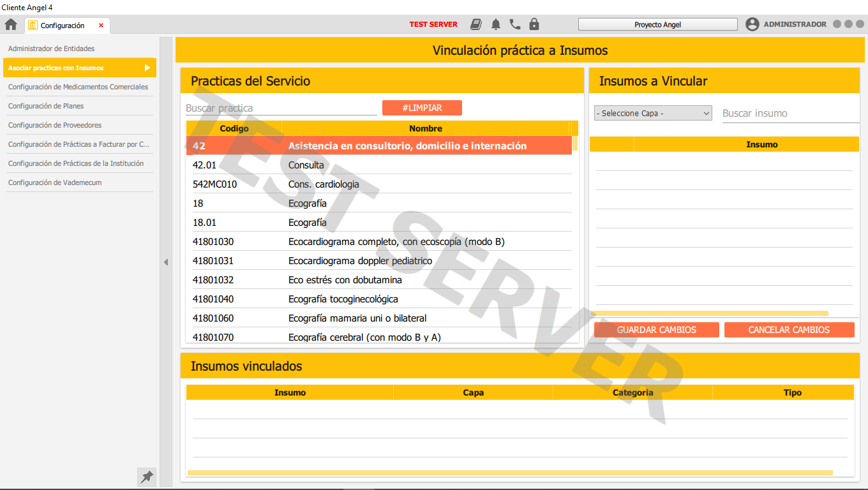Viewport: 868px width, 490px height.
Task: Click the notifications bell icon
Action: click(x=496, y=24)
